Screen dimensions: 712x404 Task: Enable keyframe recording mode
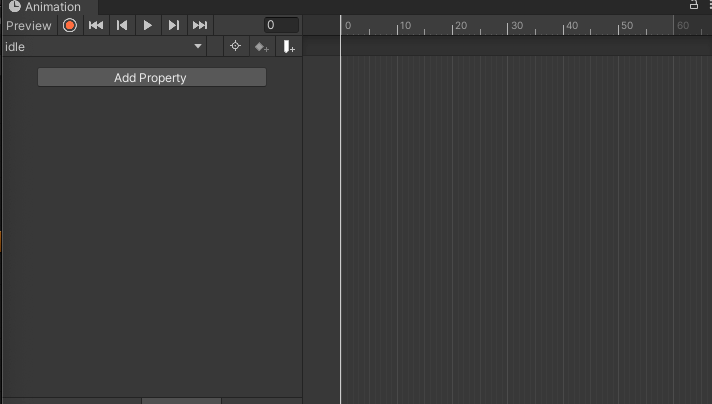(70, 25)
